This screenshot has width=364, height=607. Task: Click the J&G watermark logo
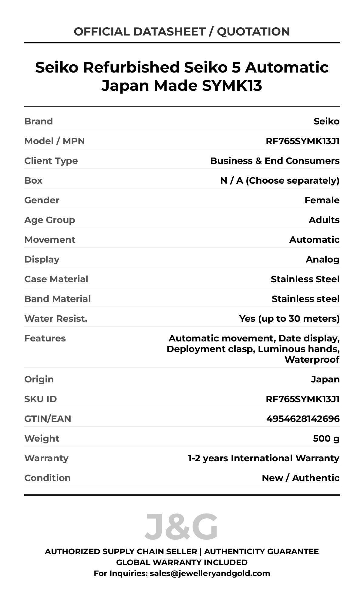tap(181, 527)
